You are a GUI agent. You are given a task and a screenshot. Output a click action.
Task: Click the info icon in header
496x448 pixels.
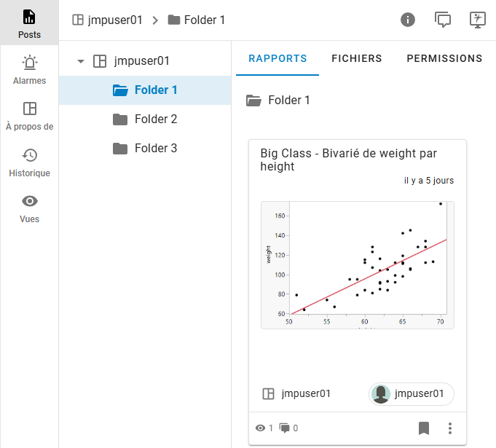408,20
